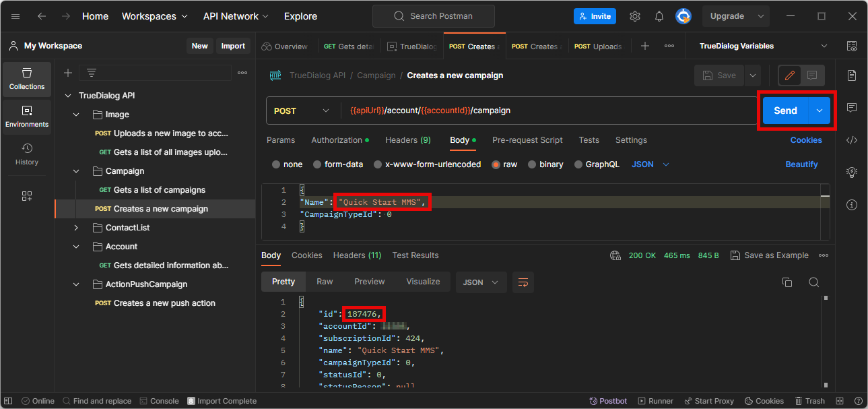This screenshot has height=409, width=868.
Task: Open related requests lightbulb icon
Action: 852,172
